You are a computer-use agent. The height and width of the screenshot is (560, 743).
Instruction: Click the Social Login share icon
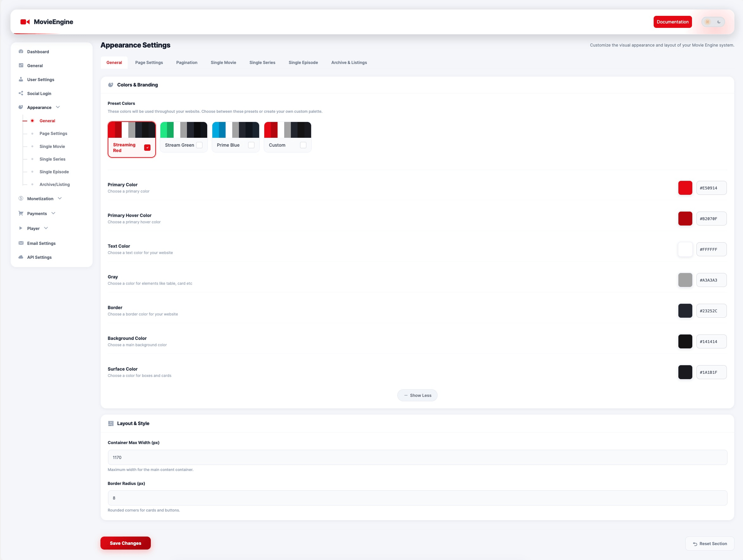(x=21, y=93)
